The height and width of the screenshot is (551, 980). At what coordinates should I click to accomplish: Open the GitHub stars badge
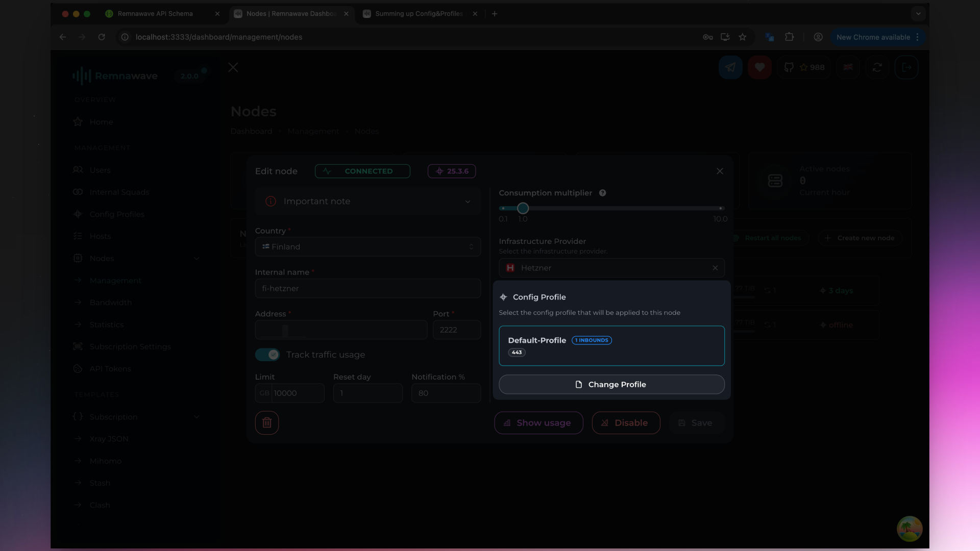[804, 67]
